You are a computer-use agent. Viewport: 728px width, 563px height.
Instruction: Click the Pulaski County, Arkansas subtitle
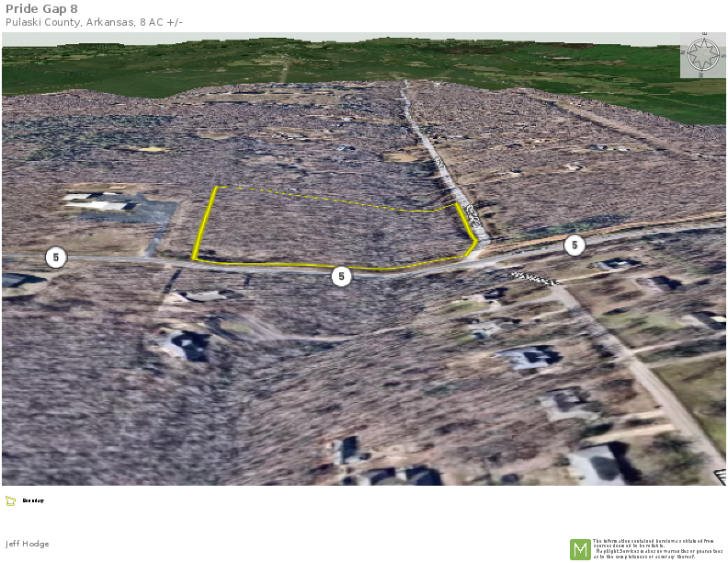click(x=94, y=22)
